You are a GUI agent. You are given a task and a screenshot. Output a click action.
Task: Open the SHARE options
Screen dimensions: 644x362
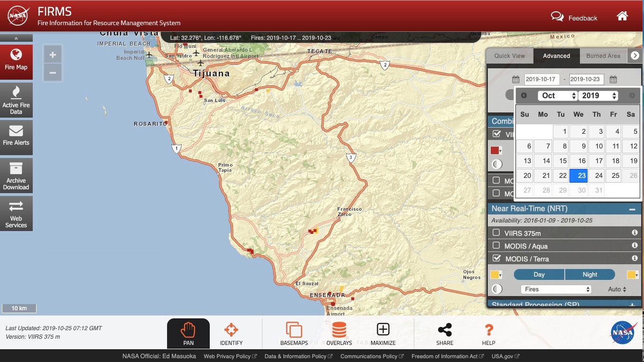coord(445,334)
